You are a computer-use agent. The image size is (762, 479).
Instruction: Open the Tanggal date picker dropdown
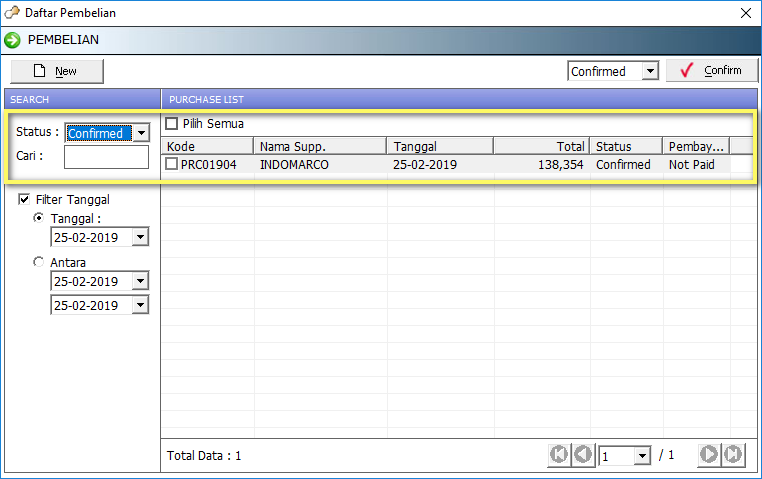pos(140,237)
